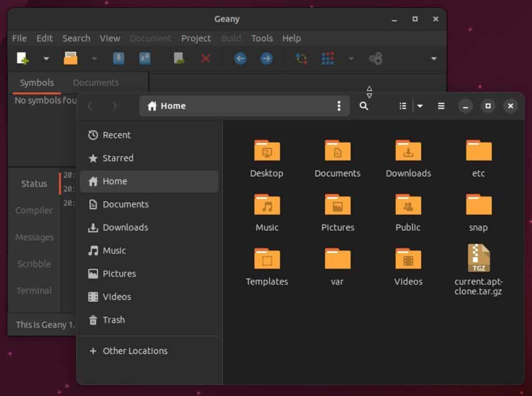Navigate back using Geany's blue left arrow
Screen dimensions: 532x396
(x=240, y=58)
